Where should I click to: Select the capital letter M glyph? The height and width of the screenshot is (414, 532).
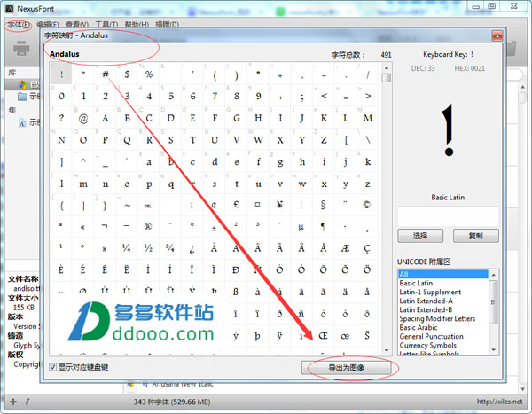pyautogui.click(x=367, y=118)
